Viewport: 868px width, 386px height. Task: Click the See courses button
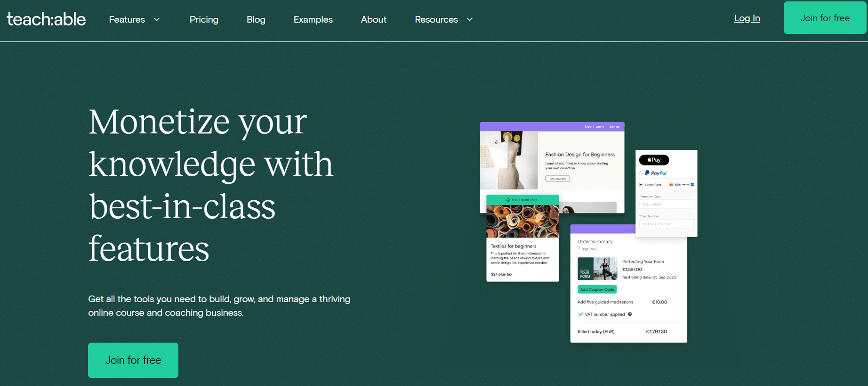coord(558,179)
